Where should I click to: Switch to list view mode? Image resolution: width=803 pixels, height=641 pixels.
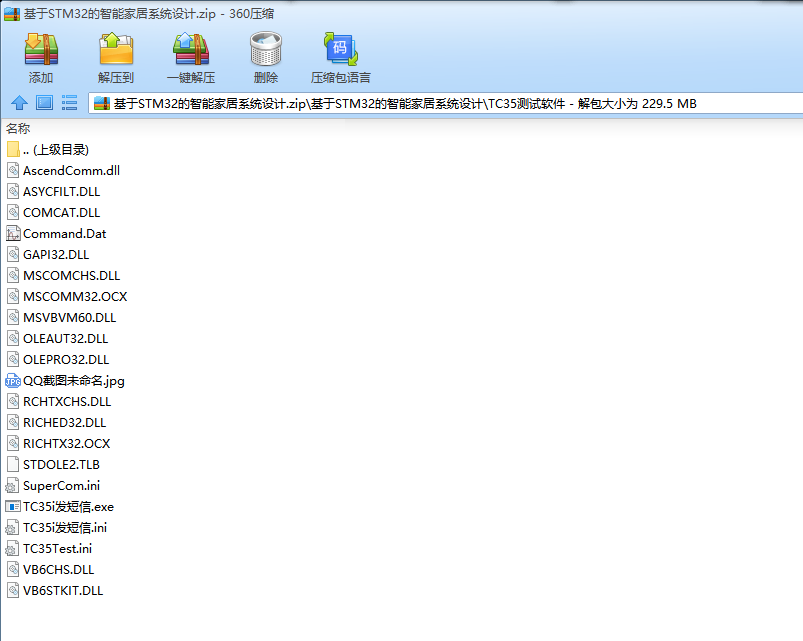(69, 103)
